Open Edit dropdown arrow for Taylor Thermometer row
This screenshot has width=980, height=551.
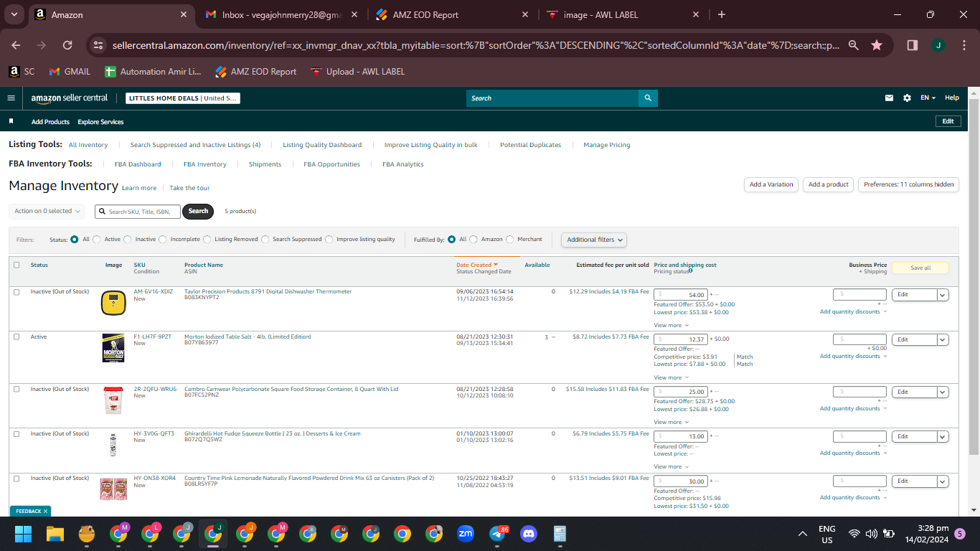pos(943,295)
